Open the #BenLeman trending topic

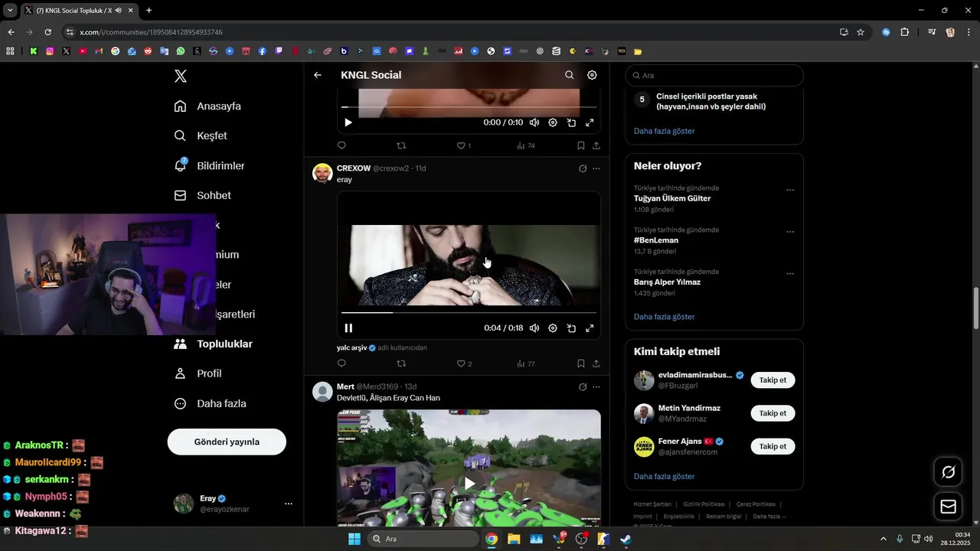click(x=656, y=240)
